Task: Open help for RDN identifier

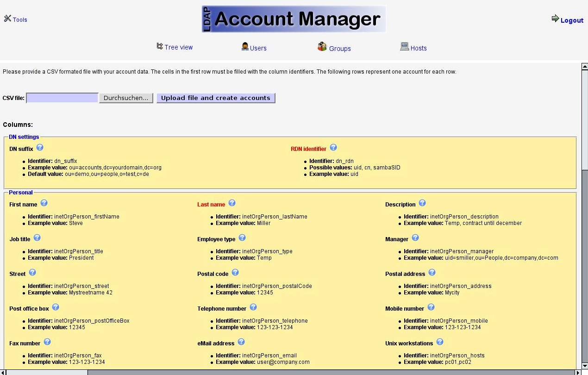Action: pos(333,148)
